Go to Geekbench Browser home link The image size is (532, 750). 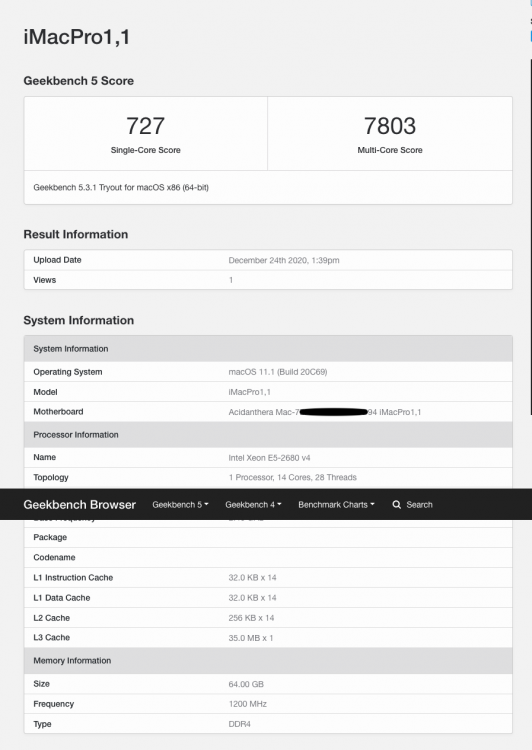tap(79, 505)
